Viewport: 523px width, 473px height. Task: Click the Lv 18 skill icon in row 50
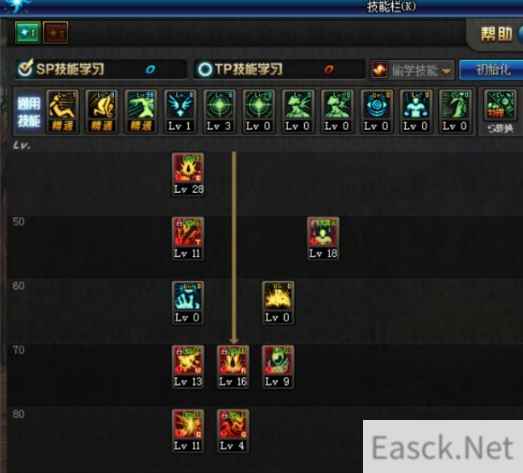(x=323, y=238)
